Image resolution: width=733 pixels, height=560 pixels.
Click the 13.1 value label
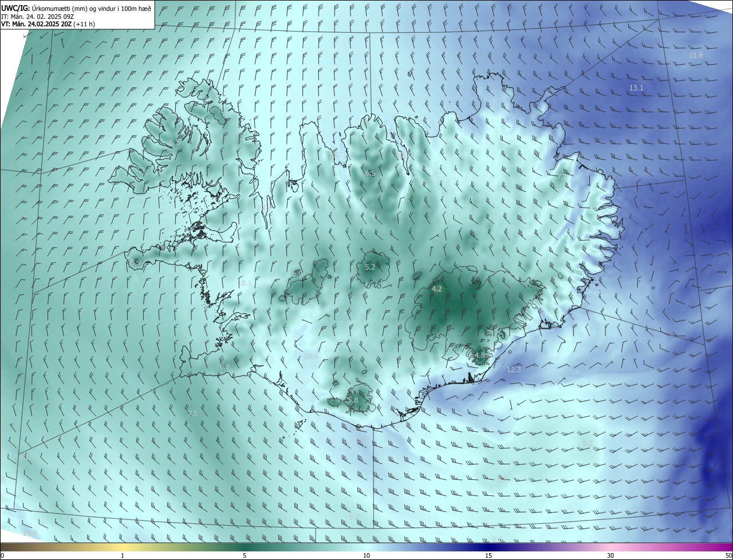(x=636, y=88)
